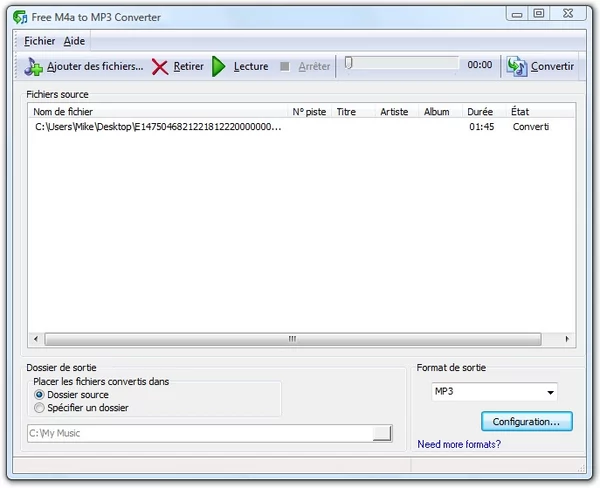Viewport: 600px width, 488px height.
Task: Click the playback time 00:00 display
Action: [x=479, y=65]
